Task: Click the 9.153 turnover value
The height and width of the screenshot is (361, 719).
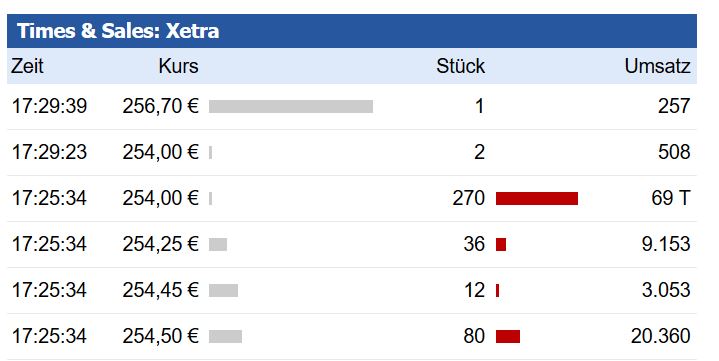Action: pyautogui.click(x=666, y=244)
